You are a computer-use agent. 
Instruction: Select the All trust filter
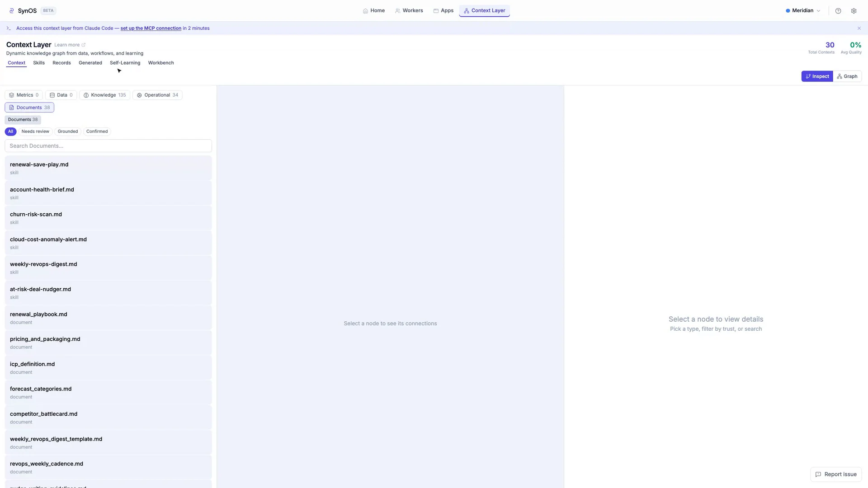pyautogui.click(x=10, y=131)
